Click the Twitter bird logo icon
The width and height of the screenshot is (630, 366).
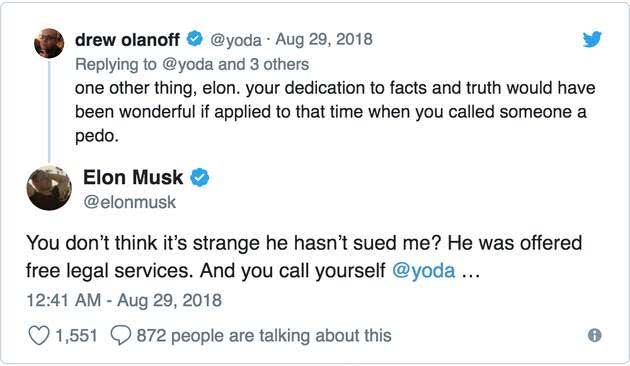tap(592, 39)
